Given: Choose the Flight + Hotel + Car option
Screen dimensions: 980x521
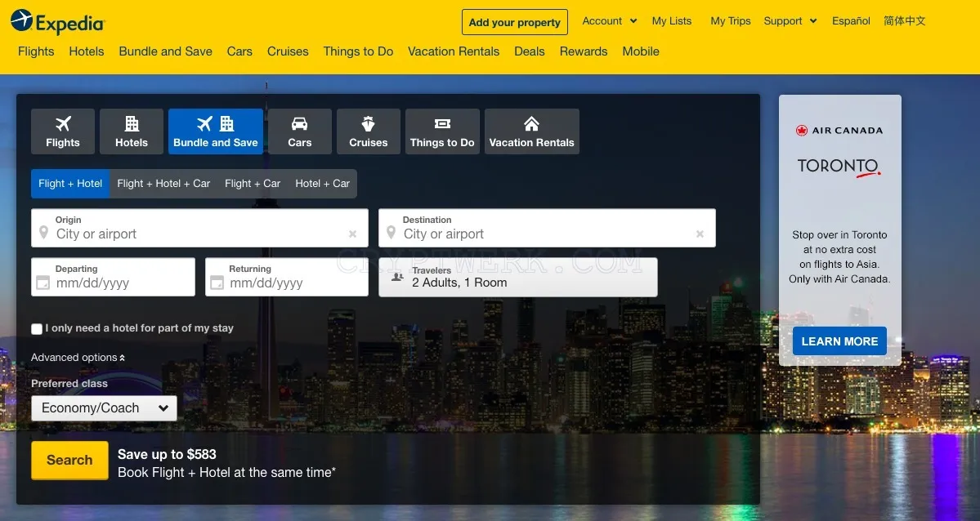Looking at the screenshot, I should [x=163, y=184].
